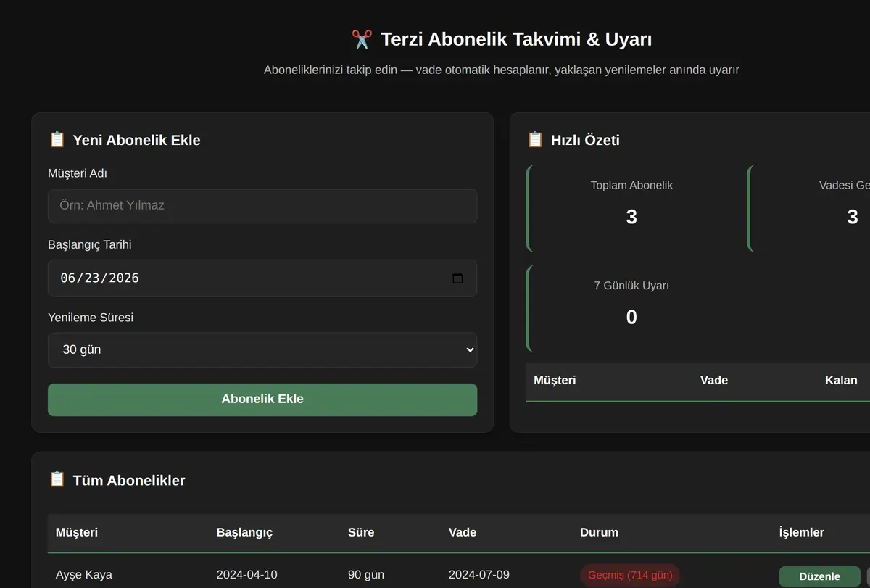Click the scissors icon in the page title
The image size is (870, 588).
pos(362,39)
